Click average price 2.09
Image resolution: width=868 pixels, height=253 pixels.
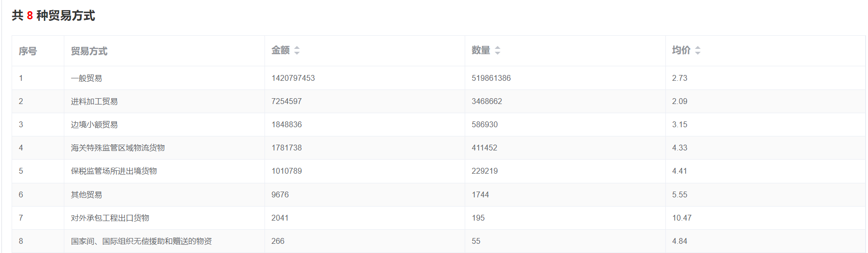point(679,101)
